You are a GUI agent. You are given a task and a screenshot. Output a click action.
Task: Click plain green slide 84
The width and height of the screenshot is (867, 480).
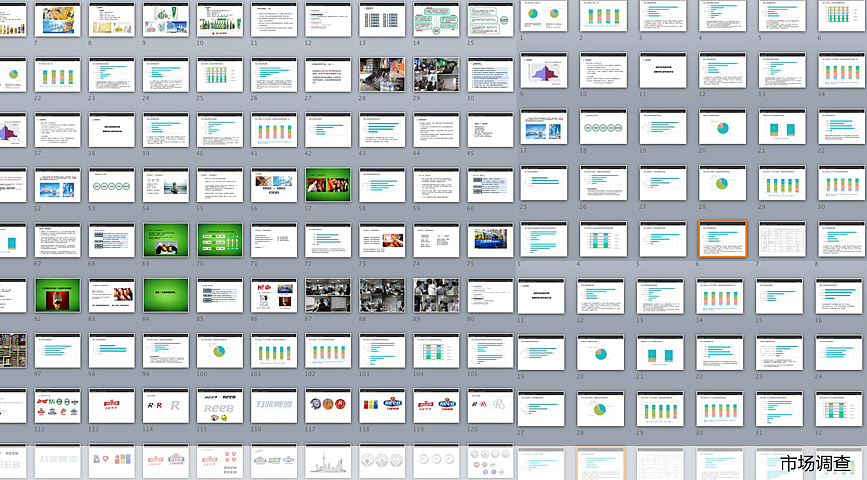coord(165,296)
